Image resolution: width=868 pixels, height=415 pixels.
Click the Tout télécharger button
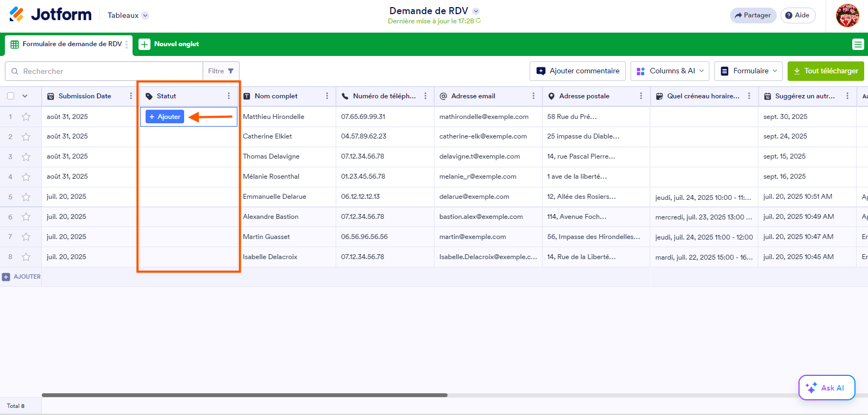click(825, 71)
